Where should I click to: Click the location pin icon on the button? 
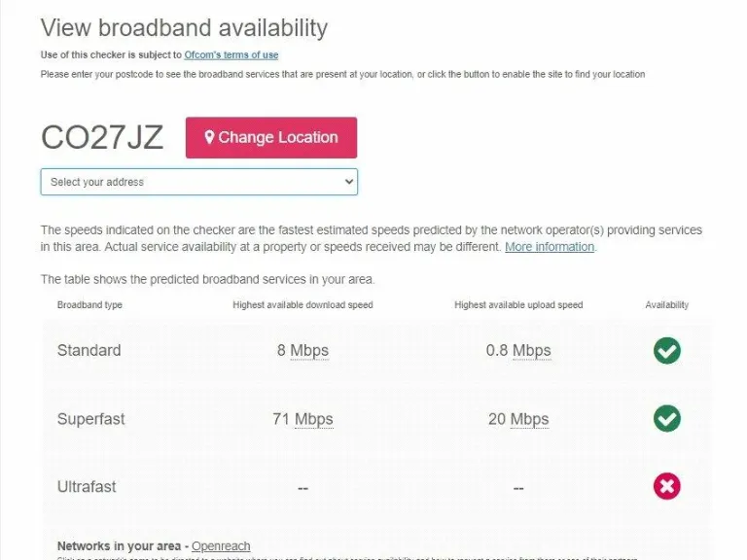[209, 138]
